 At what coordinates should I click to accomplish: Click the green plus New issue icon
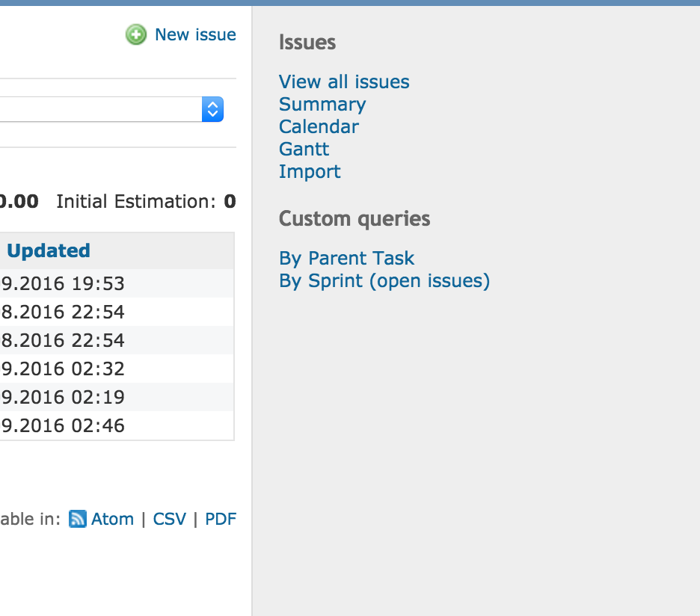click(136, 34)
